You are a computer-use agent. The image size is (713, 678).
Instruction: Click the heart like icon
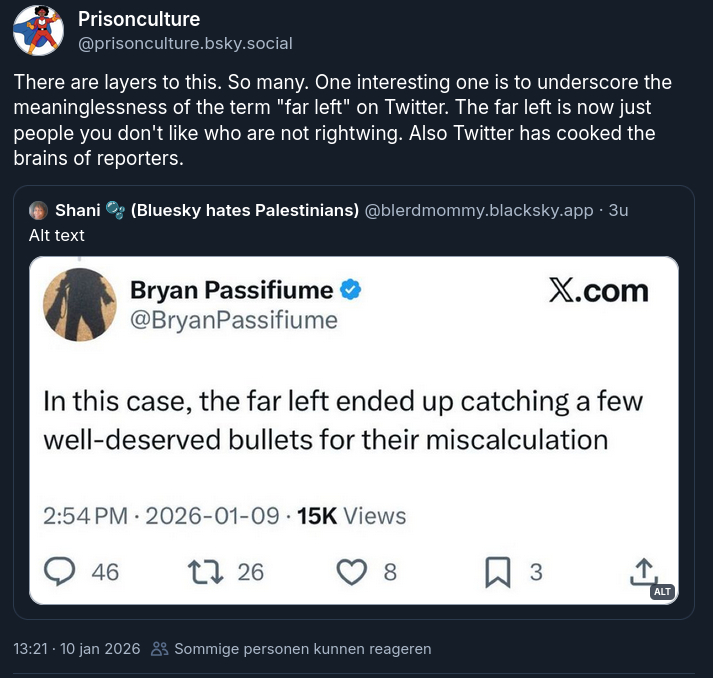[x=351, y=571]
